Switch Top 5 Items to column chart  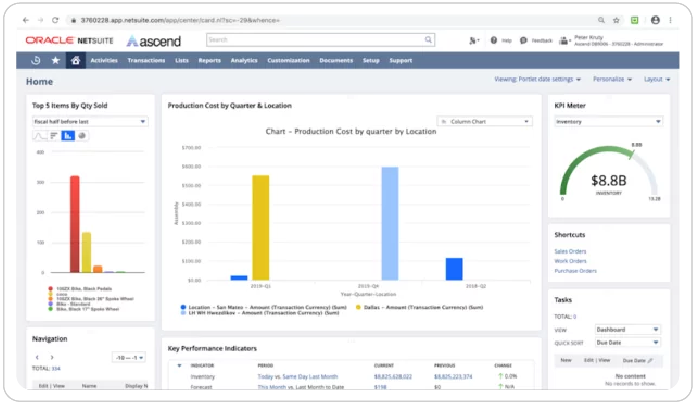68,136
